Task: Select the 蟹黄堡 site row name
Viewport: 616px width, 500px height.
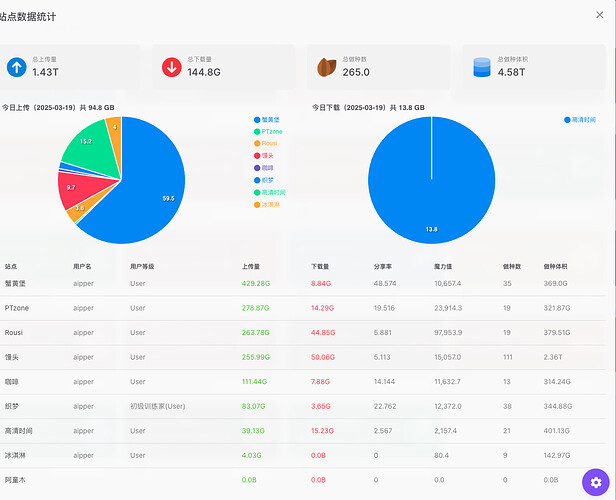Action: 15,283
